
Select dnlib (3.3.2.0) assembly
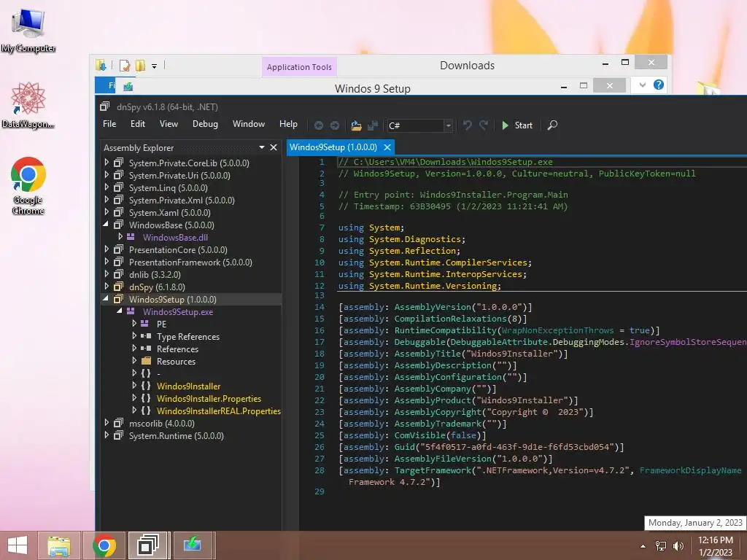click(x=155, y=275)
